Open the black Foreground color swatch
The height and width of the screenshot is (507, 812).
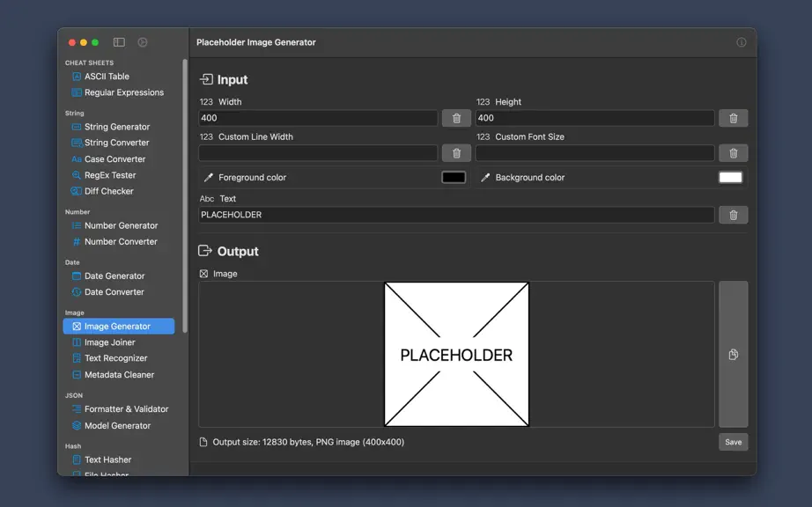pos(454,178)
